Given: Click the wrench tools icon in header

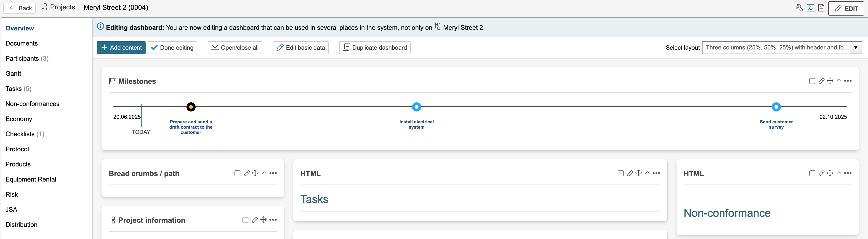Looking at the screenshot, I should tap(799, 8).
